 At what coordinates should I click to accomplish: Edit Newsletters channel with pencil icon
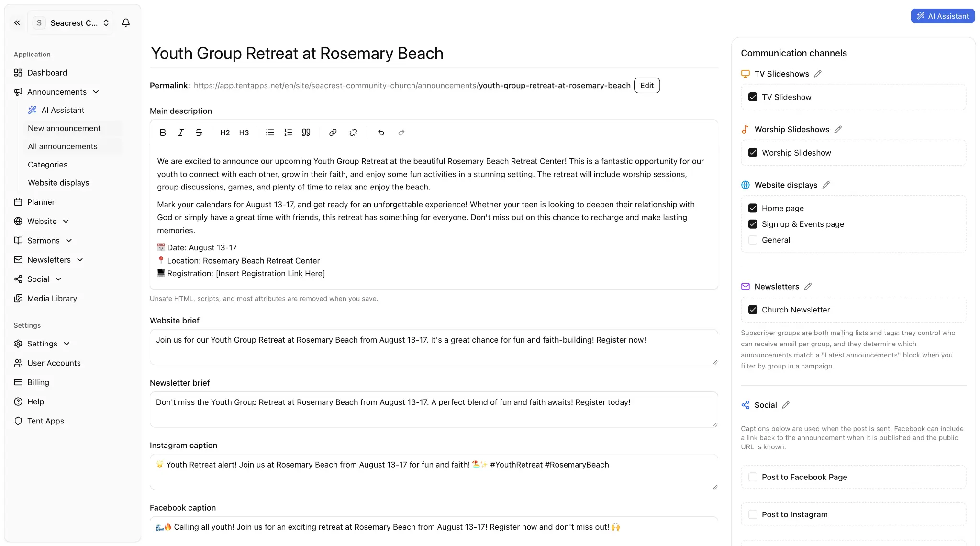808,286
